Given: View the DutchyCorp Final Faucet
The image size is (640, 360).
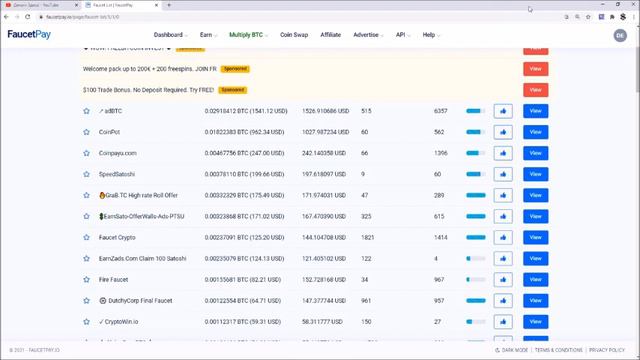Looking at the screenshot, I should coord(536,300).
